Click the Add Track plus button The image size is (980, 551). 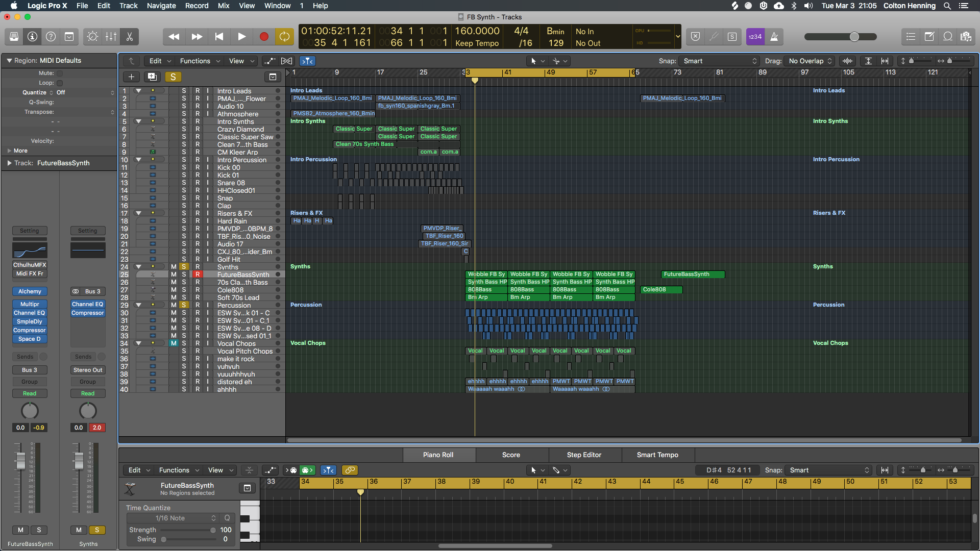coord(131,77)
